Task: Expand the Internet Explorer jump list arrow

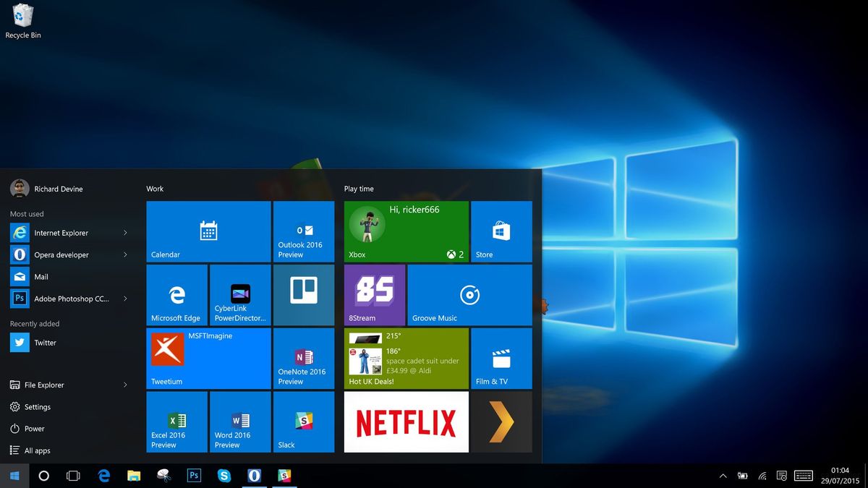Action: click(125, 233)
